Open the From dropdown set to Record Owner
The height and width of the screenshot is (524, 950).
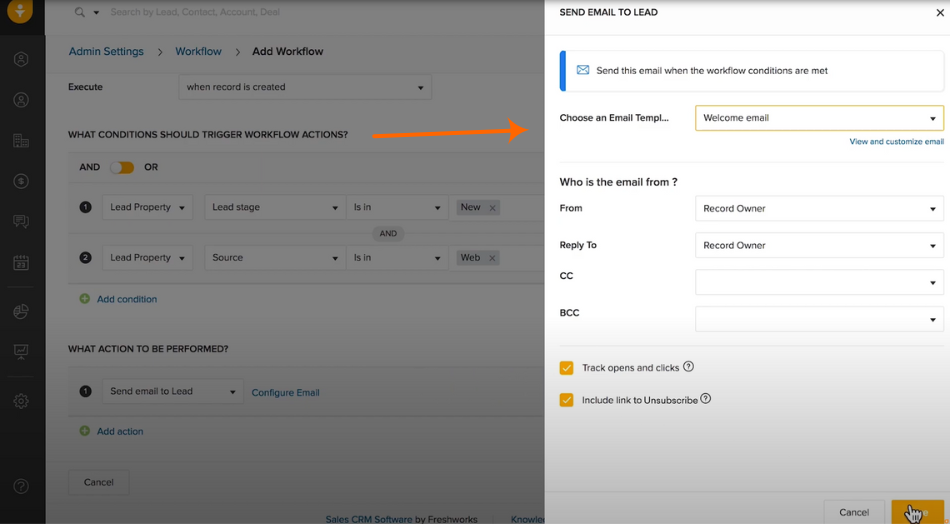(819, 208)
